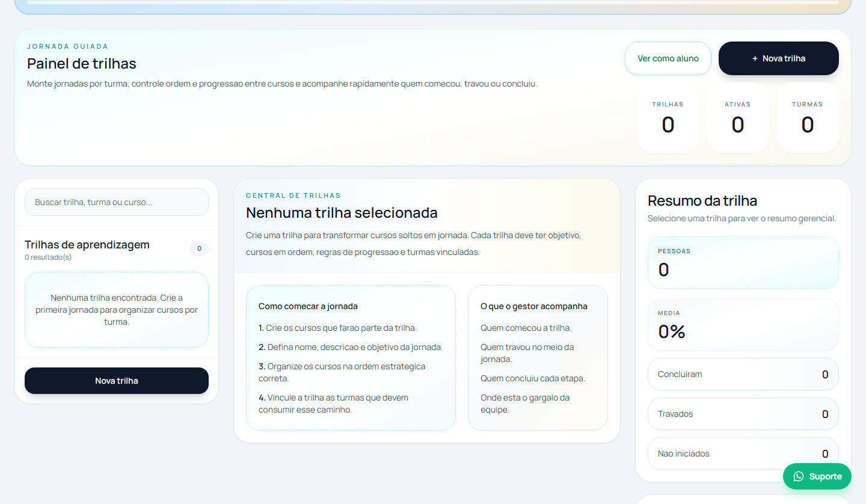Focus the Buscar trilha, turma ou curso field
Image resolution: width=866 pixels, height=504 pixels.
click(x=117, y=202)
